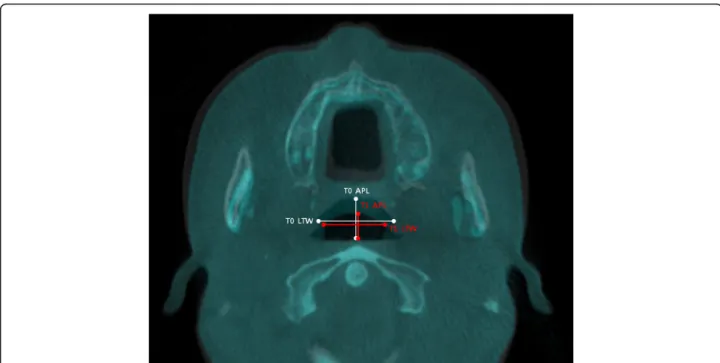Click the red 'T1 APL' label

click(x=373, y=206)
